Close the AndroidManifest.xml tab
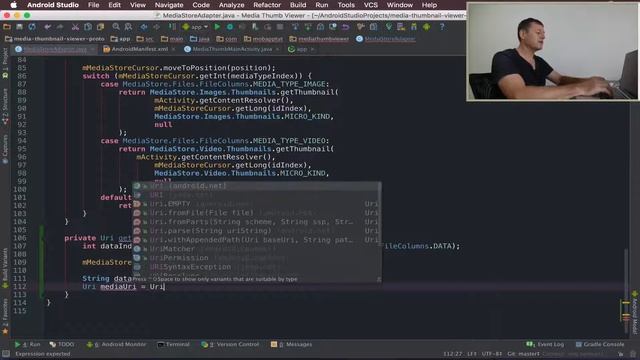The image size is (640, 360). (x=173, y=49)
